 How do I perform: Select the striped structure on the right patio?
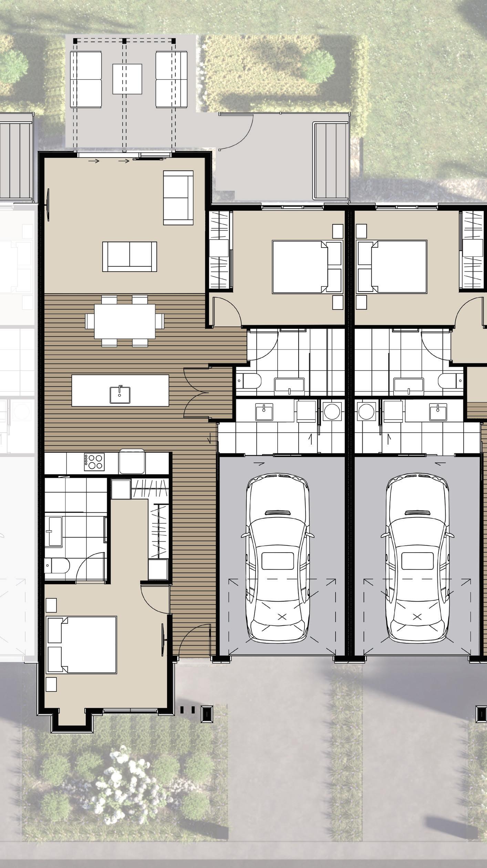point(331,161)
